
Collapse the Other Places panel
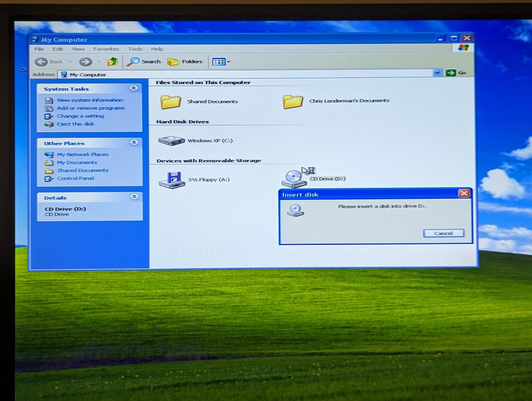coord(134,142)
